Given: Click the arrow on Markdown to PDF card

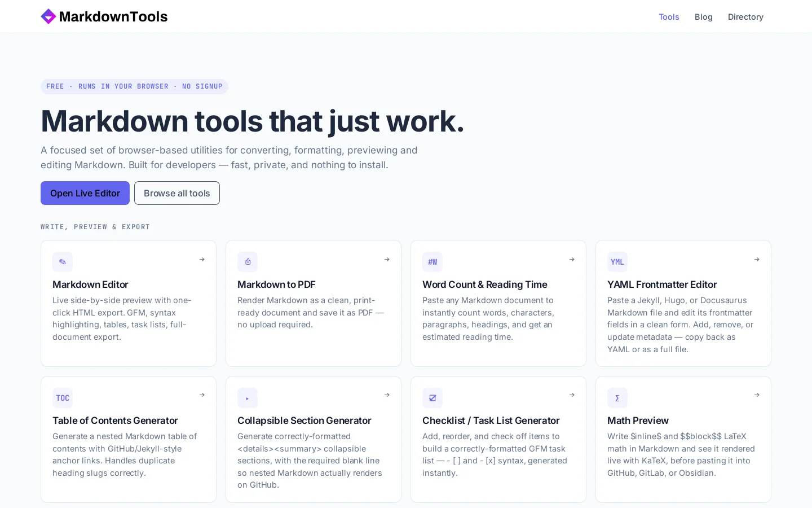Looking at the screenshot, I should pos(387,260).
